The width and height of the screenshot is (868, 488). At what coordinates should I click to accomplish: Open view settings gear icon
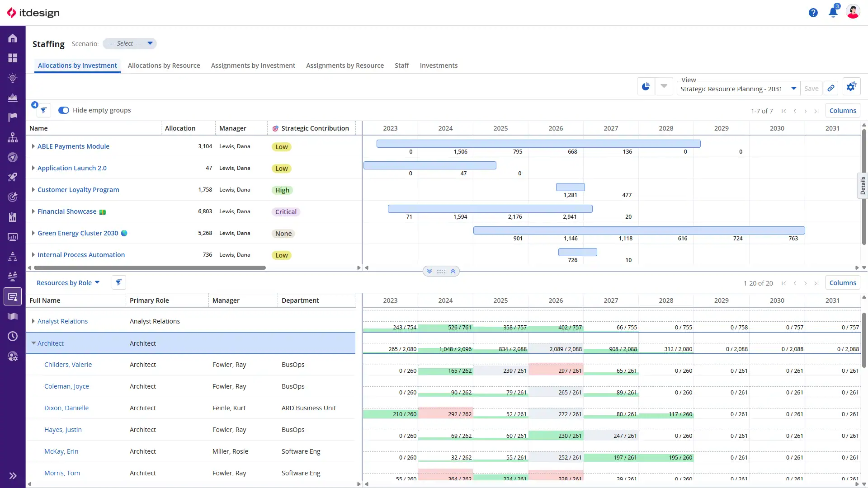851,87
